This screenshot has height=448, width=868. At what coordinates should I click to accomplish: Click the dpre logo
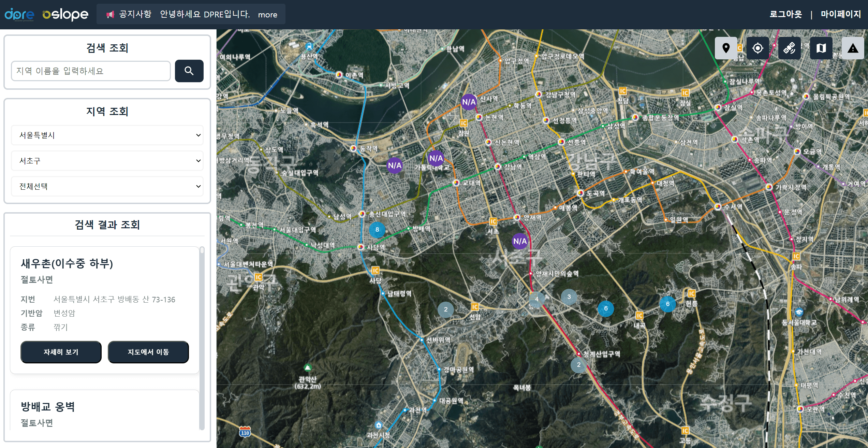pos(19,14)
